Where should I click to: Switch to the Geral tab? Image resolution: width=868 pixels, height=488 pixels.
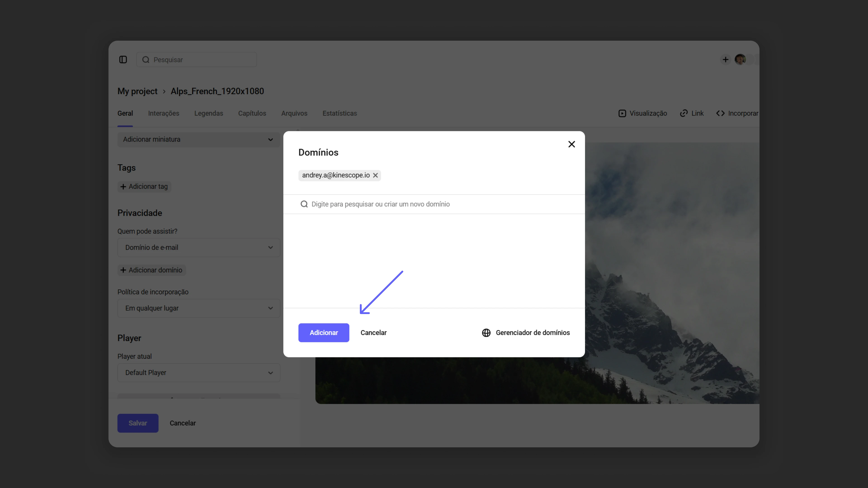(125, 113)
